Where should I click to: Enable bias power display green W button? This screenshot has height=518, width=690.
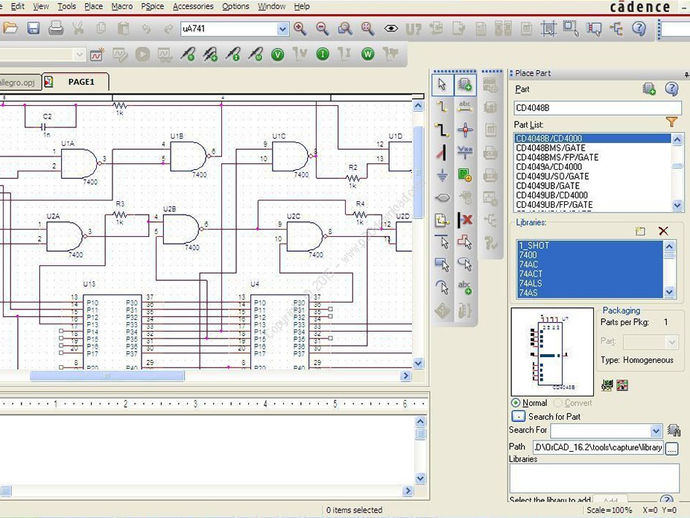pyautogui.click(x=368, y=54)
